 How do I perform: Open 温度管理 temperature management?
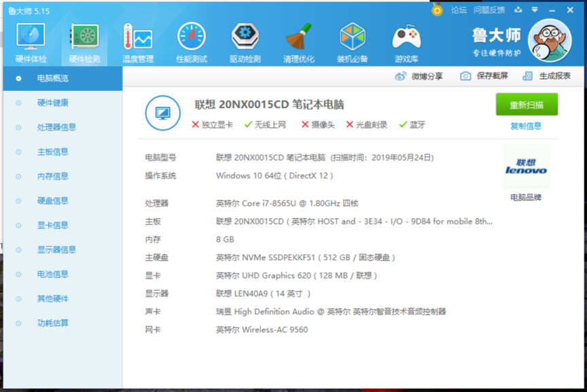pos(138,43)
